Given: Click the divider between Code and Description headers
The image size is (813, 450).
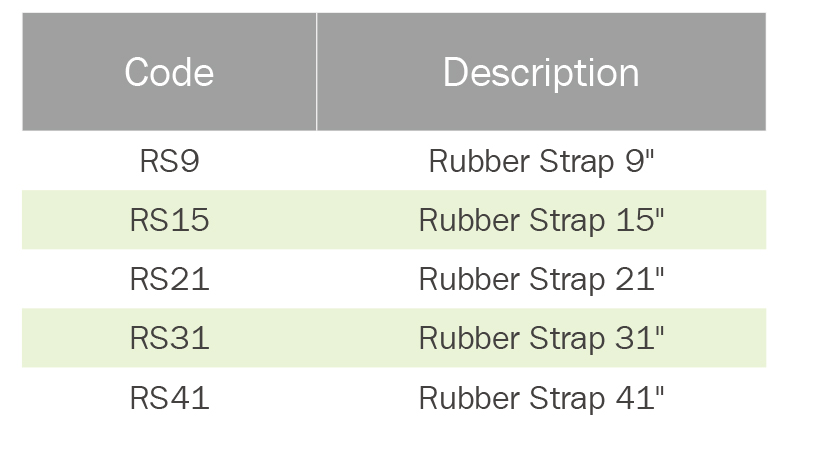Looking at the screenshot, I should (x=316, y=73).
